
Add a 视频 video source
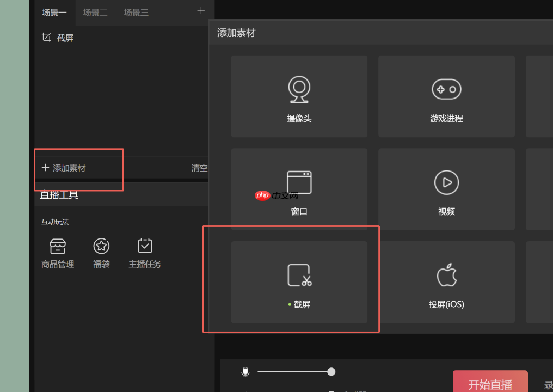pos(446,189)
